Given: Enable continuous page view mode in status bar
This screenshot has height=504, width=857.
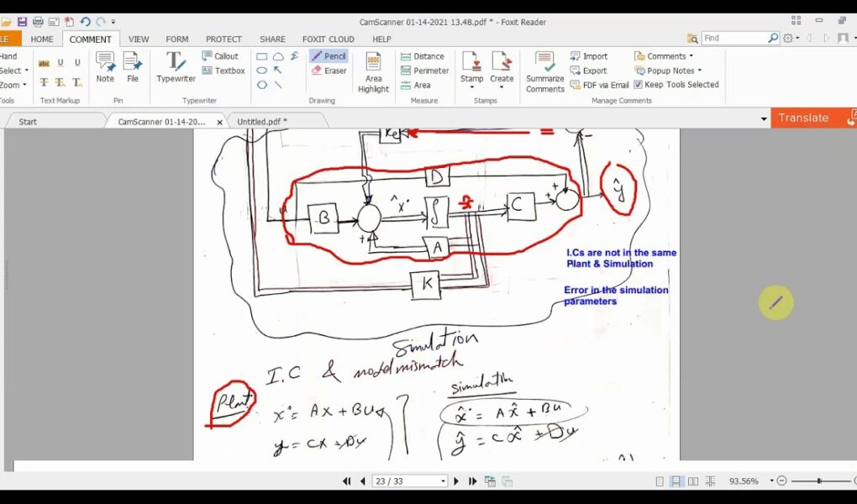Looking at the screenshot, I should click(676, 481).
